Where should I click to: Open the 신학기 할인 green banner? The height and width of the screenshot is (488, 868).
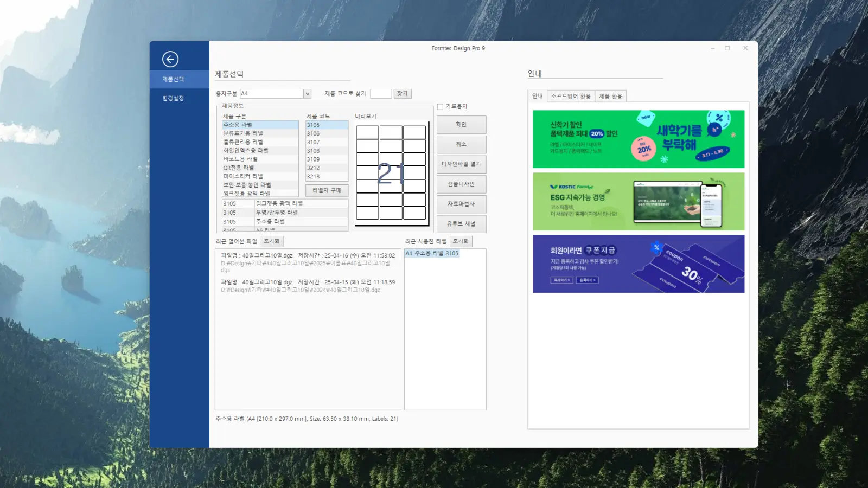coord(639,139)
